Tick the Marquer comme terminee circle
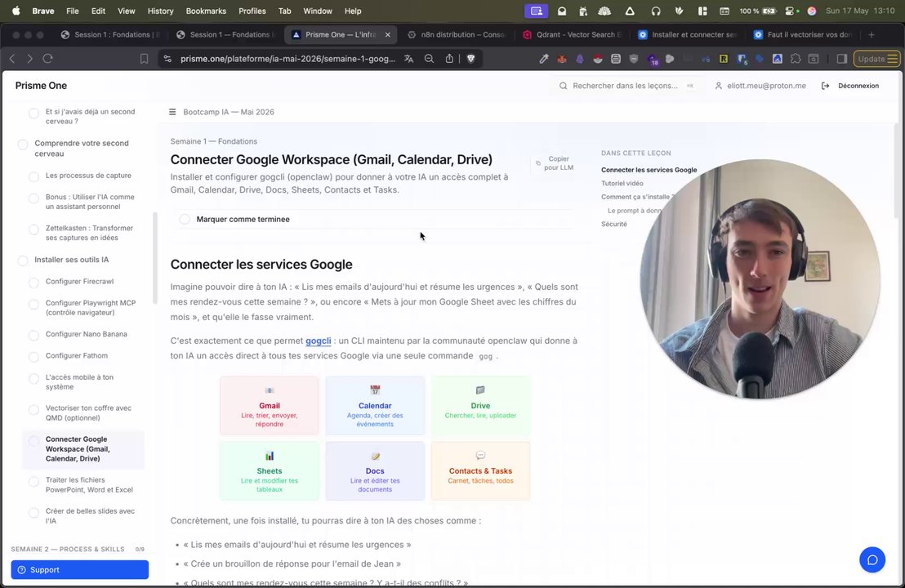The image size is (905, 588). pyautogui.click(x=184, y=219)
